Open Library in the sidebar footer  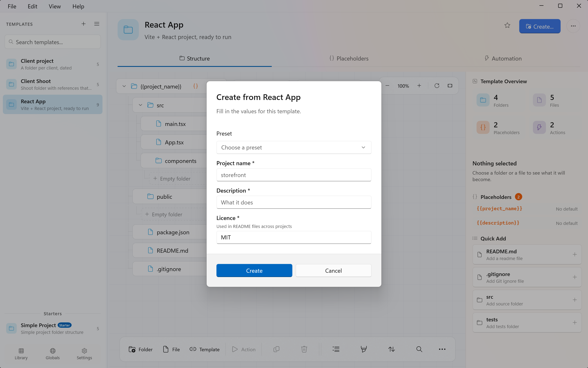(21, 354)
